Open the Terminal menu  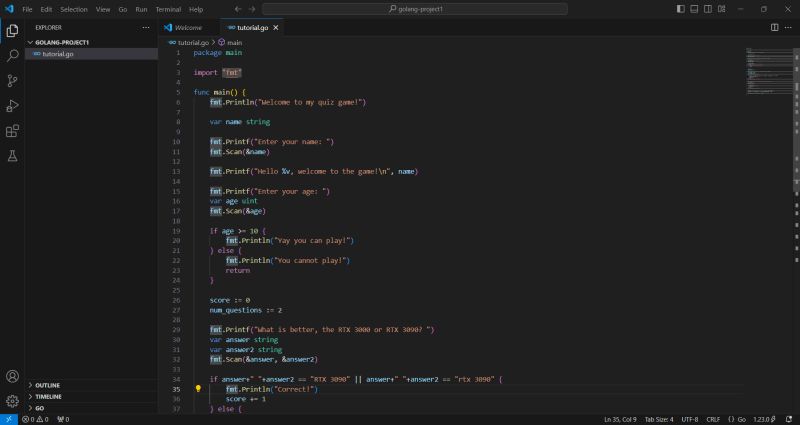[167, 9]
